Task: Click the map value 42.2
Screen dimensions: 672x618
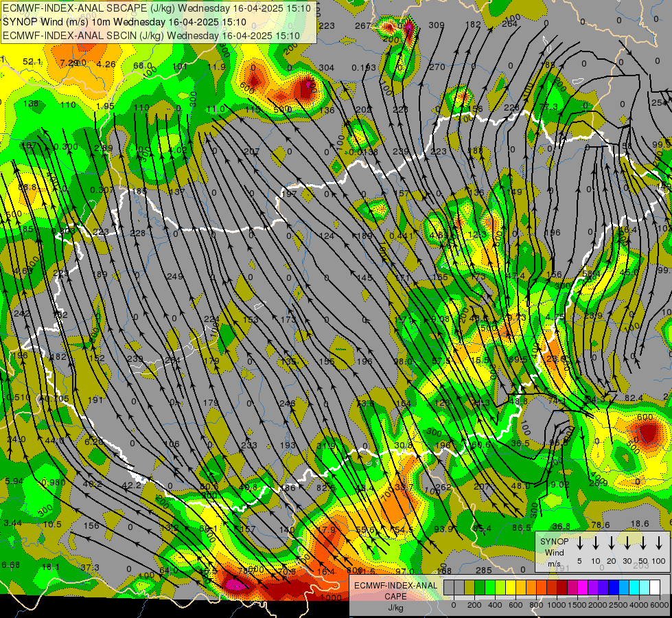Action: pyautogui.click(x=132, y=485)
